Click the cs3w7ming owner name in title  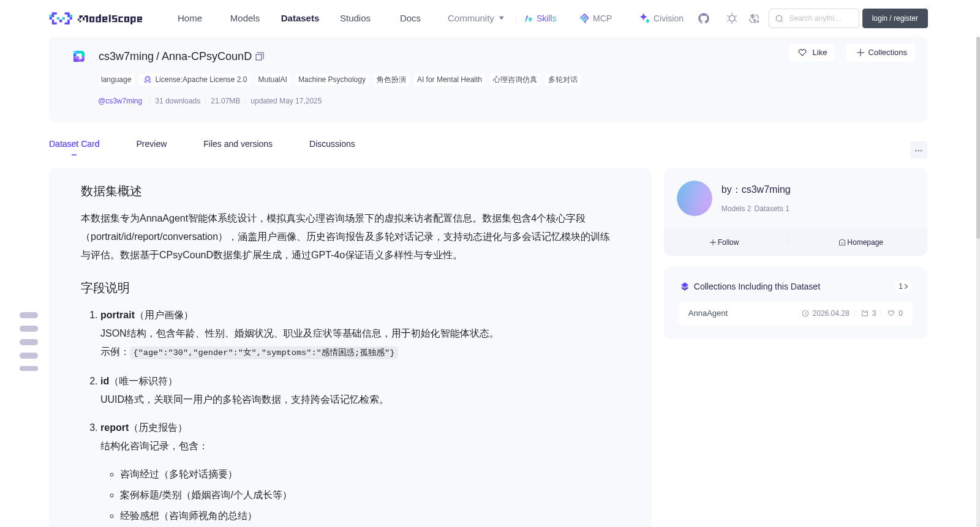pyautogui.click(x=126, y=56)
